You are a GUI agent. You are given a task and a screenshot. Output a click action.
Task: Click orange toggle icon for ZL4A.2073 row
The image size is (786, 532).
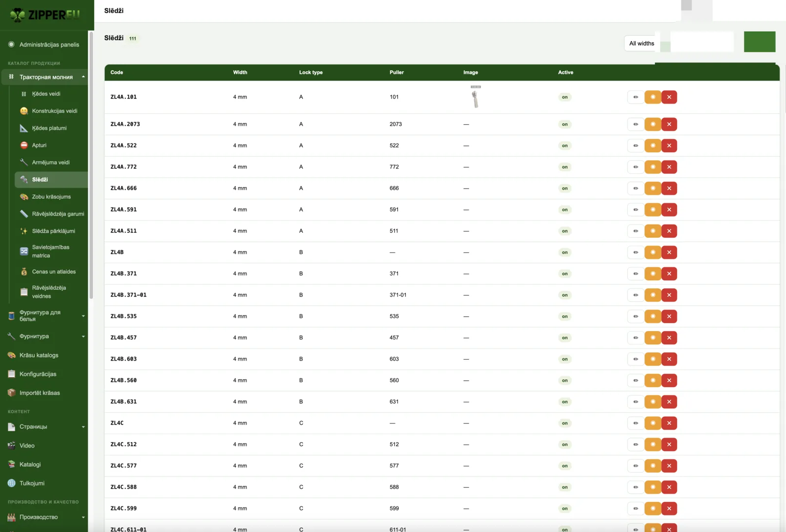[x=652, y=124]
